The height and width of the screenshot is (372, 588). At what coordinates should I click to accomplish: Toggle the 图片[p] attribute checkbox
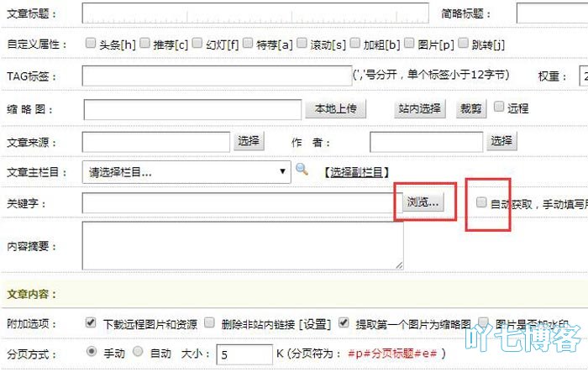tap(408, 43)
